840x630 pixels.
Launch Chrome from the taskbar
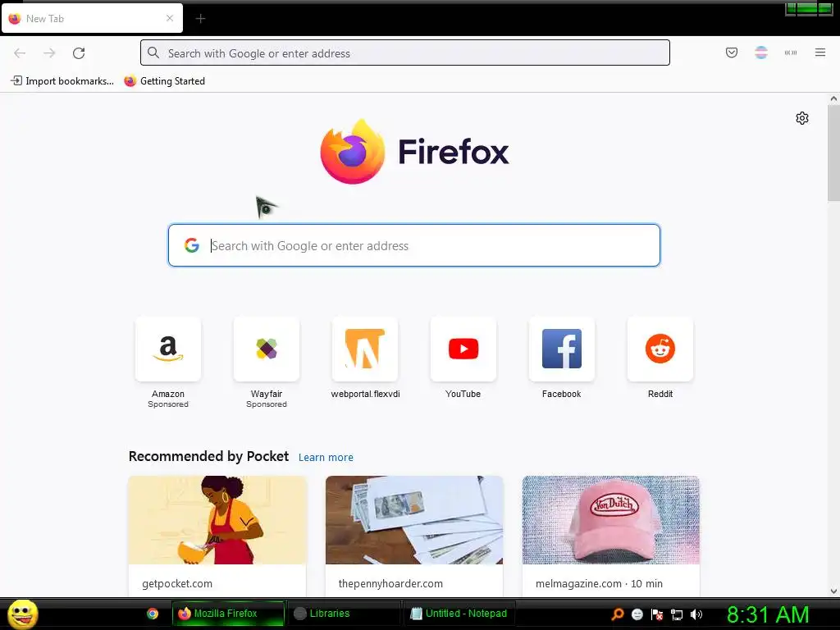(153, 614)
